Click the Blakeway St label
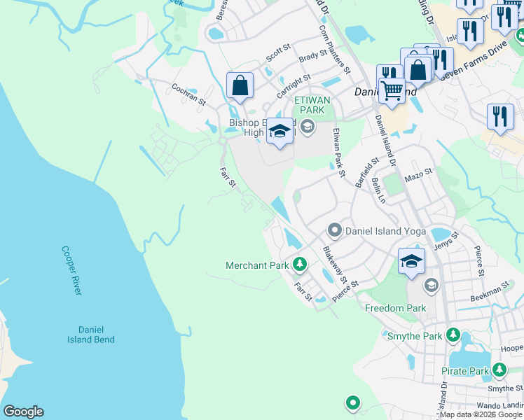The height and width of the screenshot is (420, 524). [335, 265]
